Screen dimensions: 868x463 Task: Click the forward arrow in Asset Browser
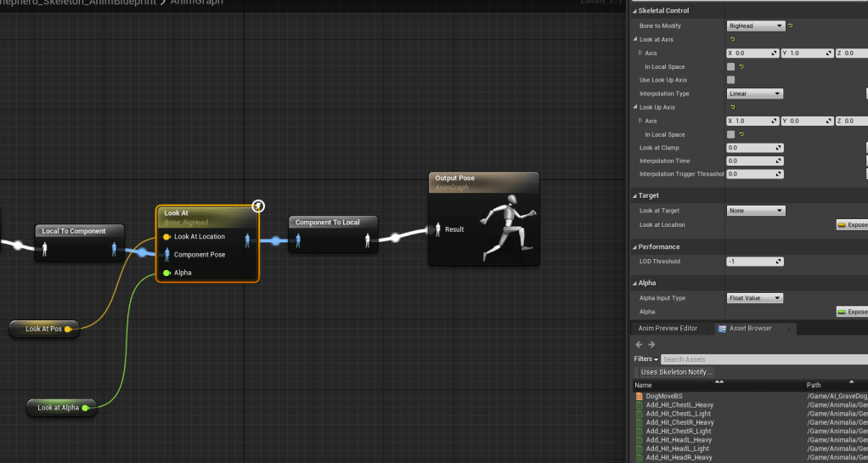[x=651, y=344]
